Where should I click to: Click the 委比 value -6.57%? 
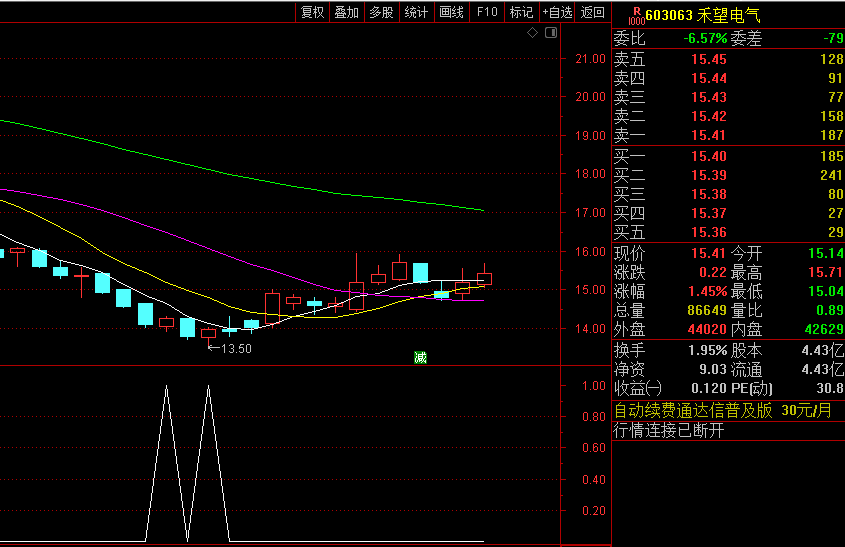[705, 38]
